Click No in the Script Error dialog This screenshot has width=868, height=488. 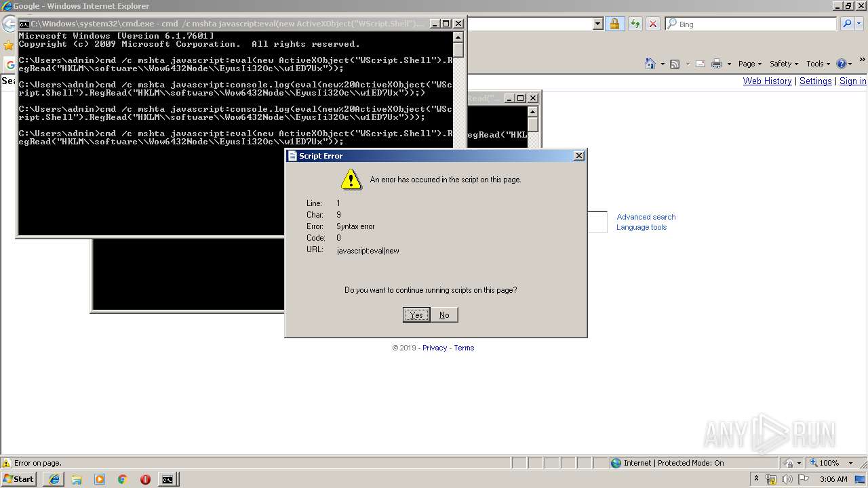[444, 314]
